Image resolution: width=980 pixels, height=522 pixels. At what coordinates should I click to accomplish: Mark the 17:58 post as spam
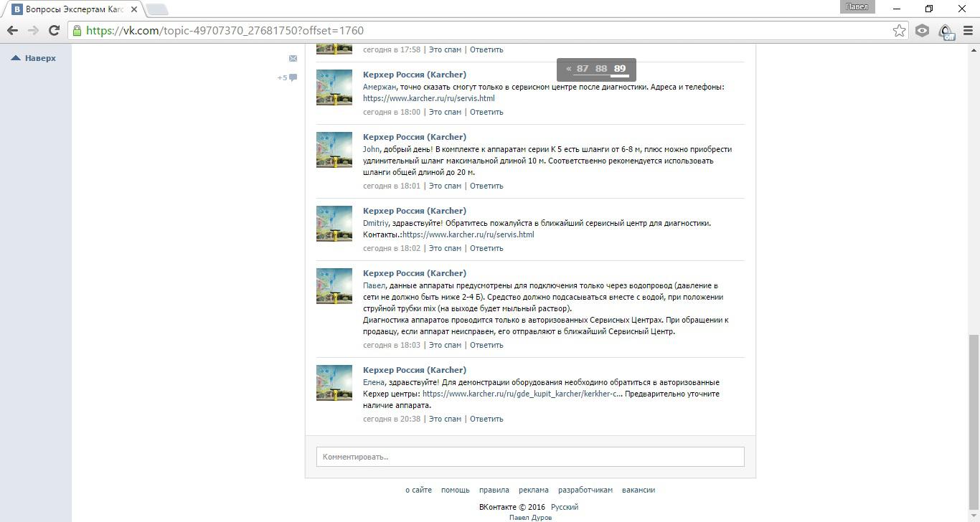click(x=445, y=49)
